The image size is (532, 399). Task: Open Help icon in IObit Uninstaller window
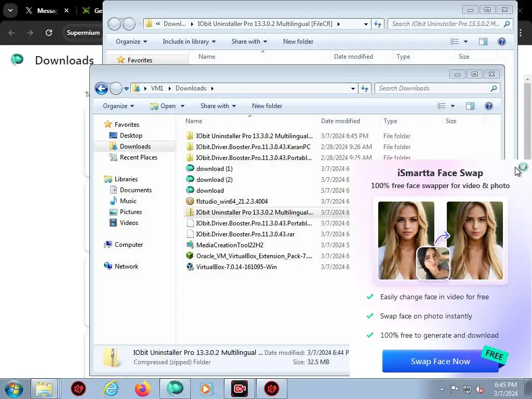(501, 42)
